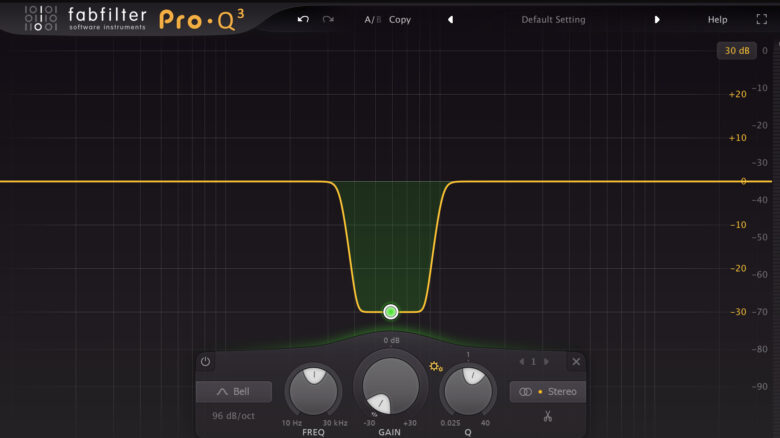This screenshot has height=438, width=780.
Task: Click the -10 yellow gain scale label
Action: pos(738,225)
